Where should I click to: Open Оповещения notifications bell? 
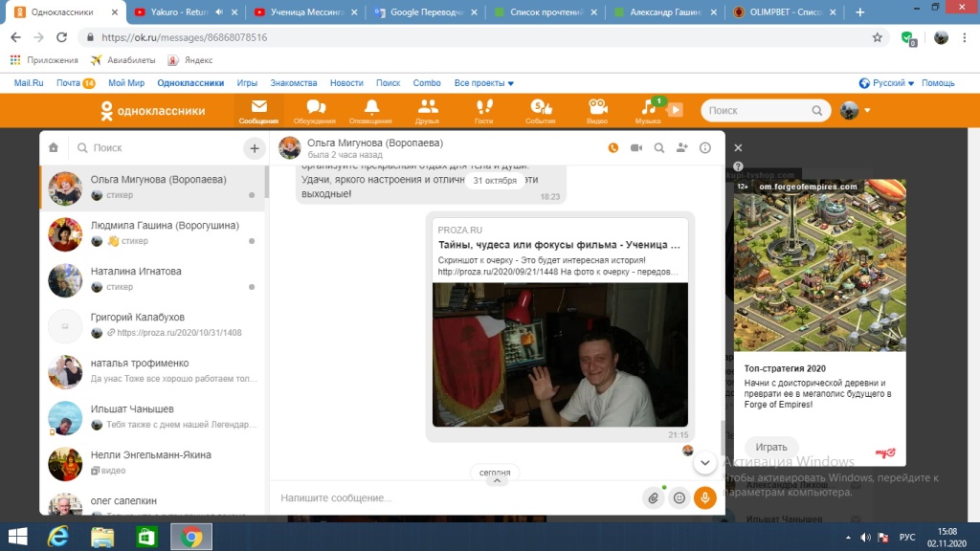point(370,111)
